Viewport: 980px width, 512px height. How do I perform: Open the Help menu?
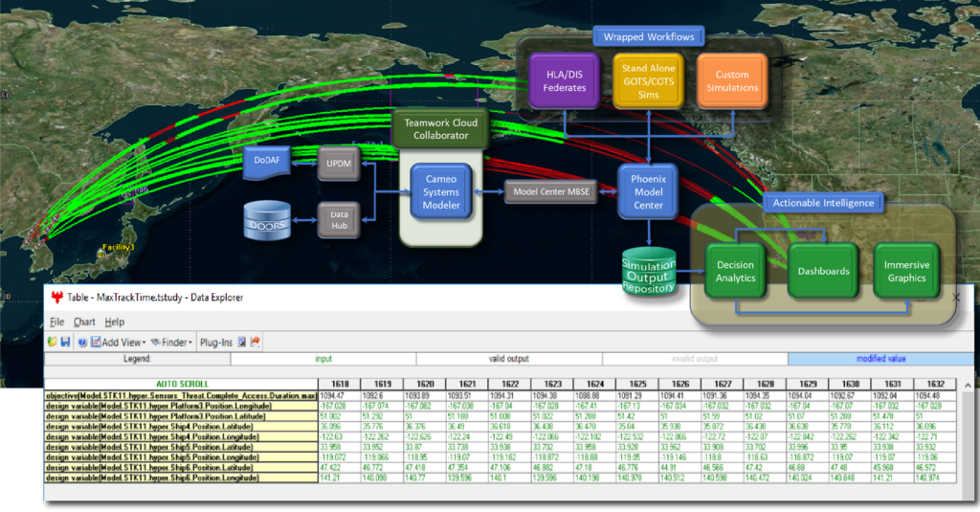pyautogui.click(x=115, y=322)
